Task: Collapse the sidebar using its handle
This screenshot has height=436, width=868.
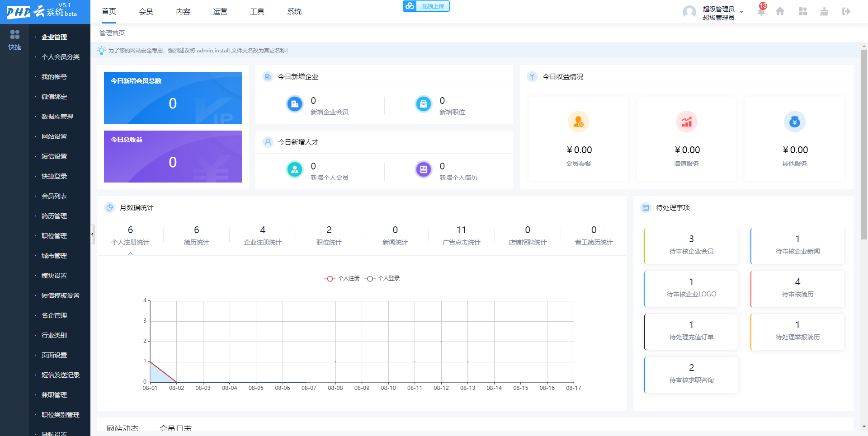Action: [93, 234]
